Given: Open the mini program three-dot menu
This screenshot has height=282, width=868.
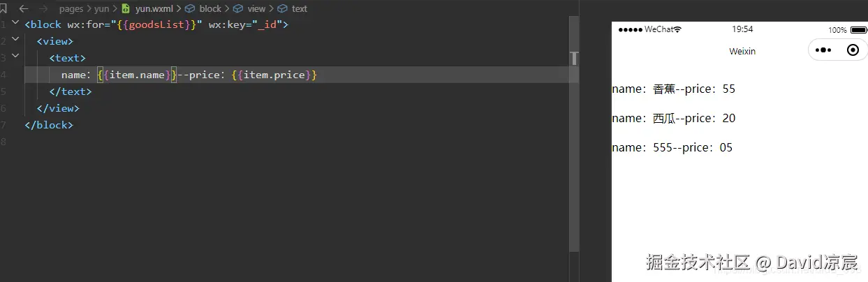Looking at the screenshot, I should 823,50.
